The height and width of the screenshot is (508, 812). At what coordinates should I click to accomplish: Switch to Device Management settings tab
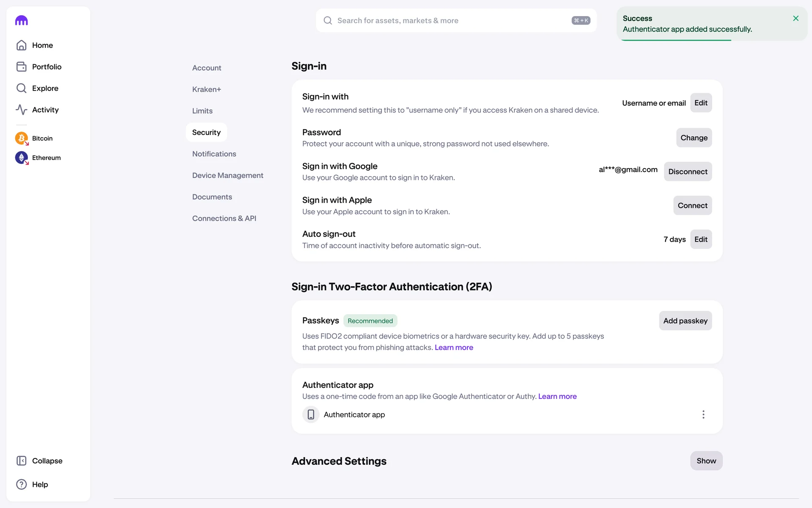click(x=228, y=175)
